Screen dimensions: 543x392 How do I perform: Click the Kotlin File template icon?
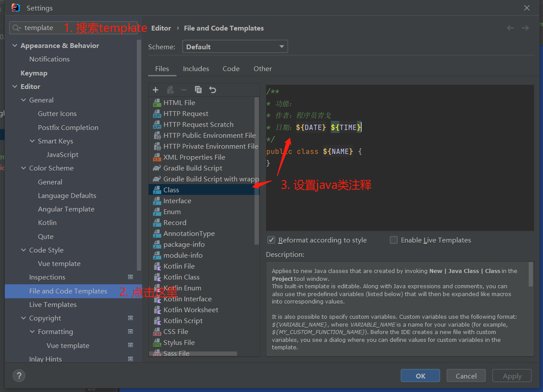click(x=157, y=266)
